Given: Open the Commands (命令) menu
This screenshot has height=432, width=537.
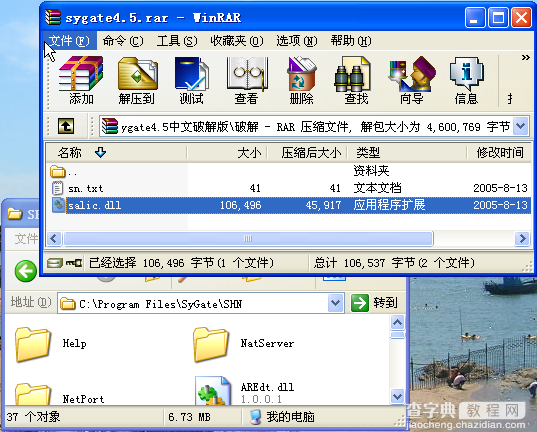Looking at the screenshot, I should [123, 41].
